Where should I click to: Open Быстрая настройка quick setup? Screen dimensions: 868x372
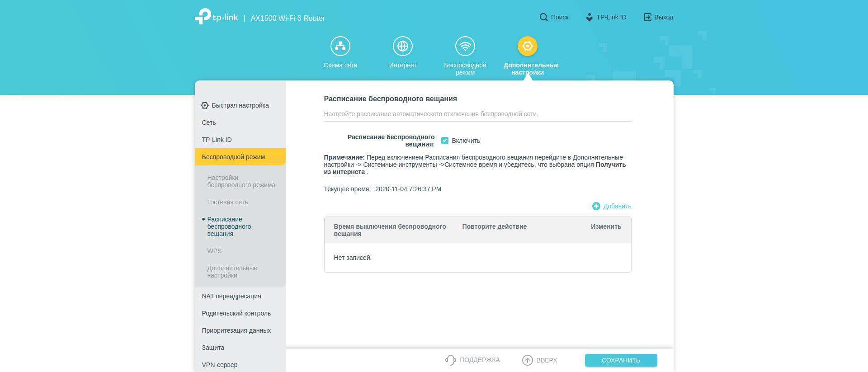click(240, 105)
